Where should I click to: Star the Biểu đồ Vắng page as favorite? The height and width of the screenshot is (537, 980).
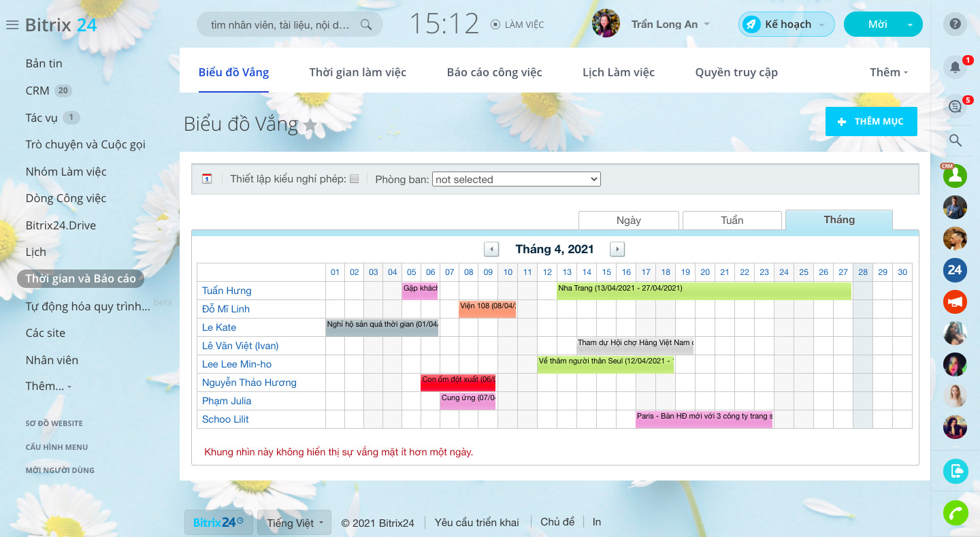click(310, 125)
